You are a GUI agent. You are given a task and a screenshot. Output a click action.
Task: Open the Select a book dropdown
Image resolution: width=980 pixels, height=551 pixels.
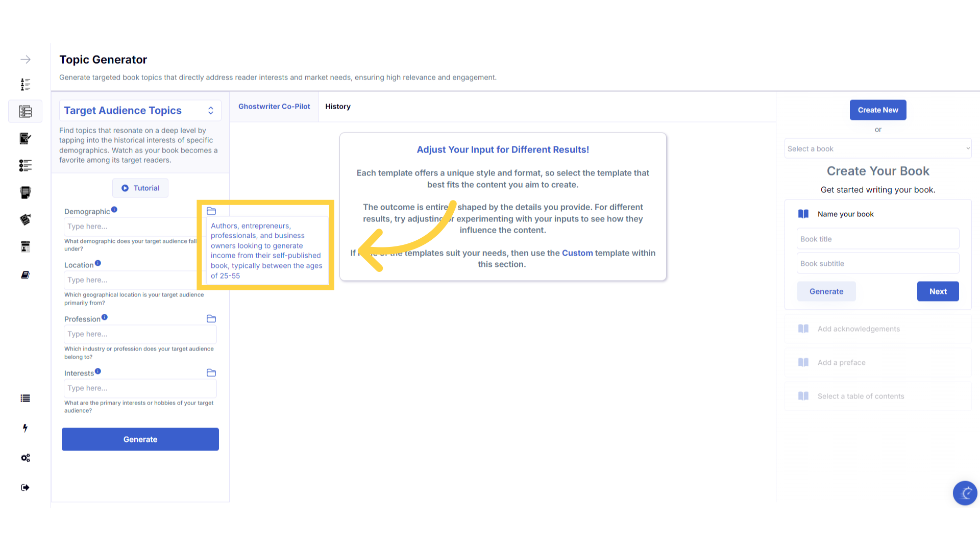click(x=878, y=149)
